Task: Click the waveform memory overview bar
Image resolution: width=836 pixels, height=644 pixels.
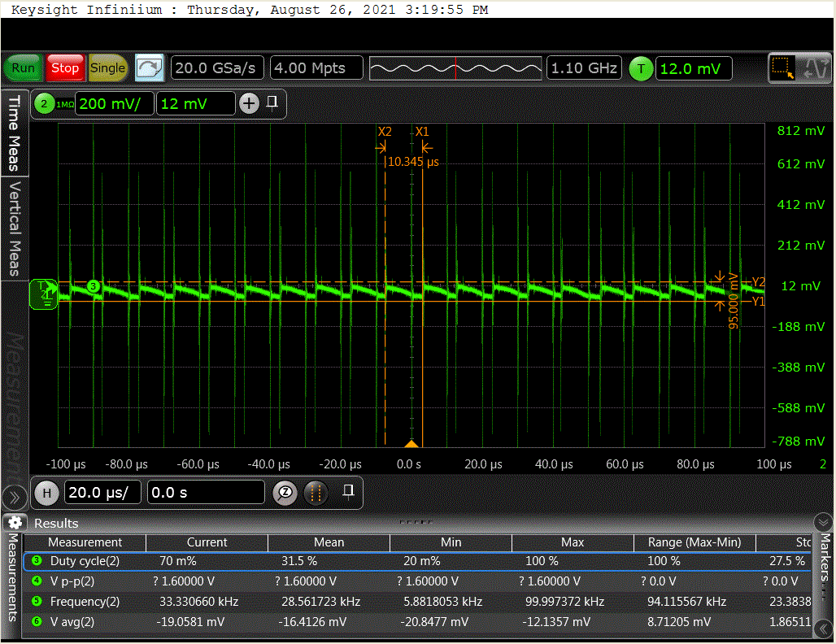Action: [x=455, y=69]
